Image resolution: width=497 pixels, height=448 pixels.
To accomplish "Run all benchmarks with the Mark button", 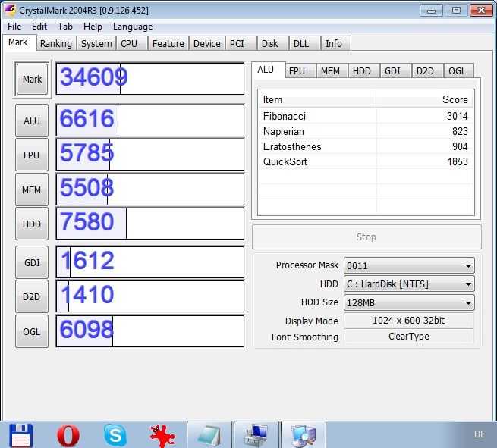I will (32, 79).
